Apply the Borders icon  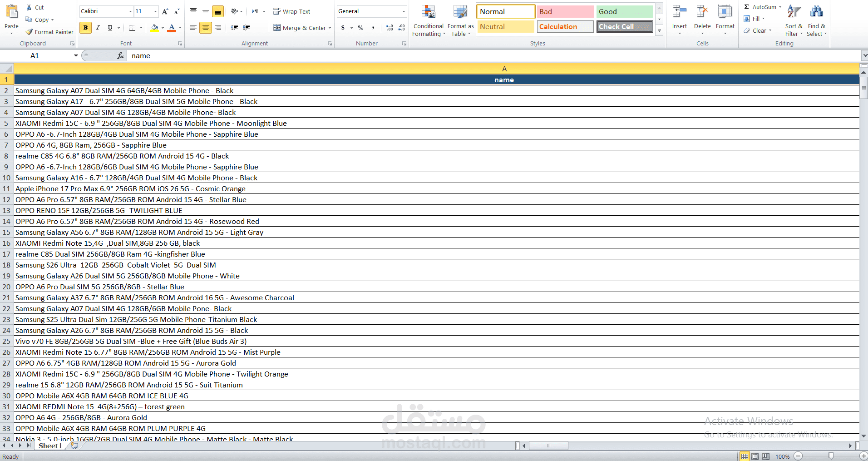click(132, 28)
